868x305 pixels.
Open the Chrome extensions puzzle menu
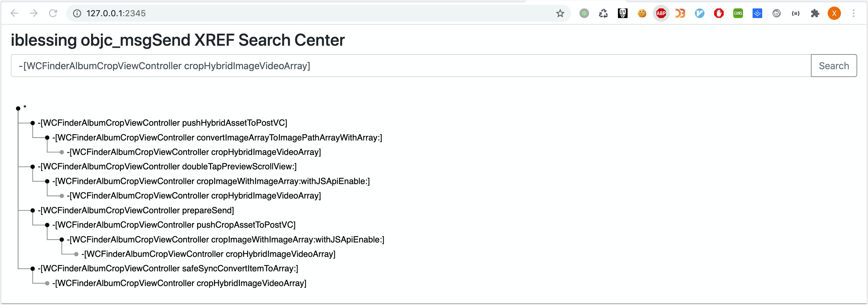(815, 14)
